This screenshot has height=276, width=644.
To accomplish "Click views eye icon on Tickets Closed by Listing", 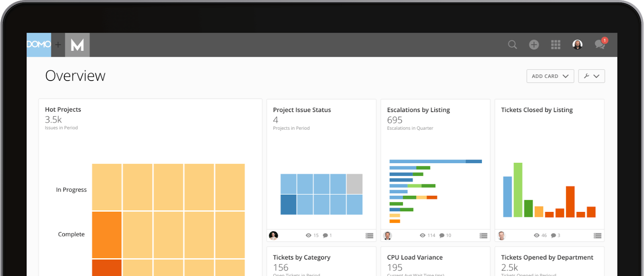I will pos(536,235).
